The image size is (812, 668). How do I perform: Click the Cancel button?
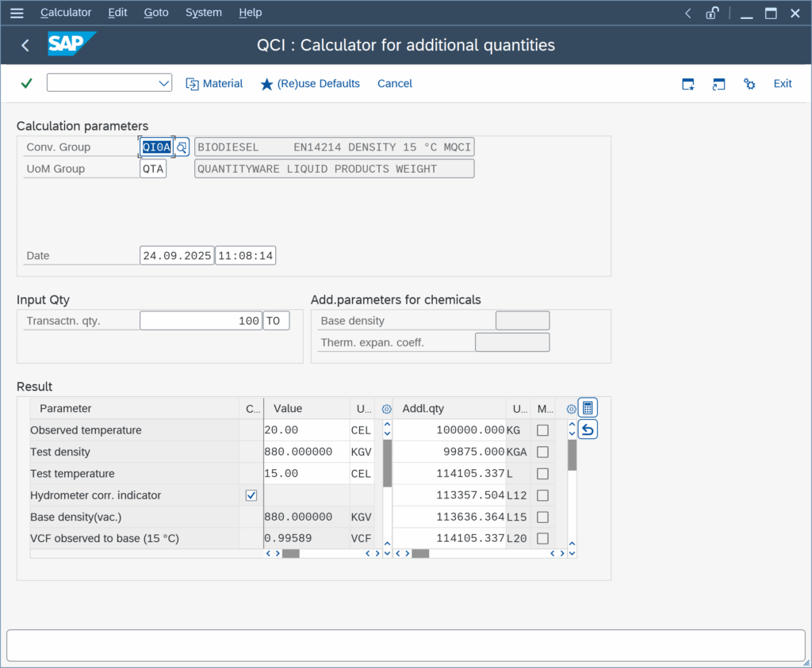[394, 83]
